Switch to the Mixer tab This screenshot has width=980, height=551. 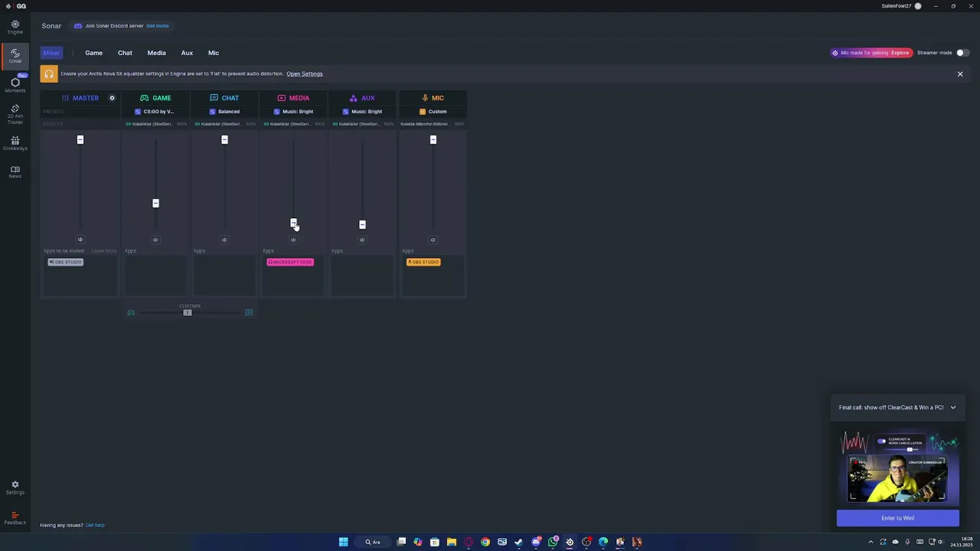pos(51,53)
